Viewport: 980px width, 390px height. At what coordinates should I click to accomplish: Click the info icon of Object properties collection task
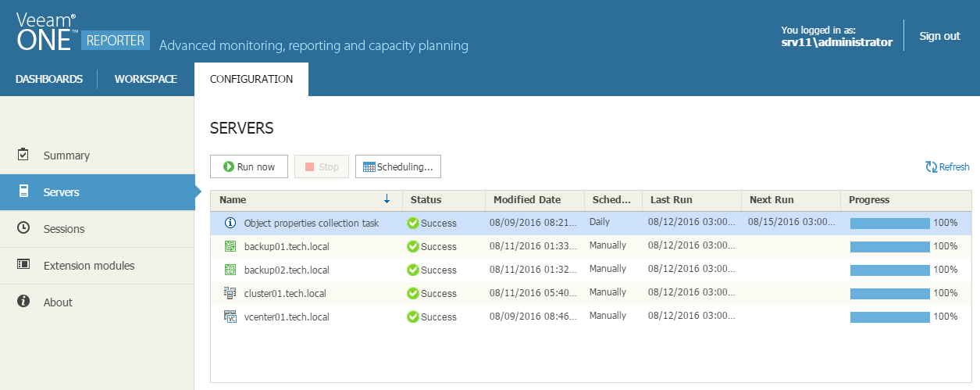[x=230, y=223]
